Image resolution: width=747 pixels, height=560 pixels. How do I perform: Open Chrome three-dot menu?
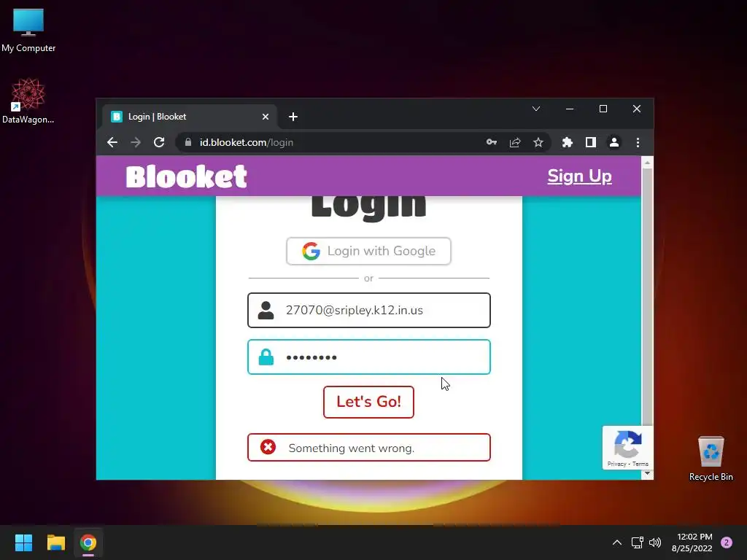(x=638, y=142)
